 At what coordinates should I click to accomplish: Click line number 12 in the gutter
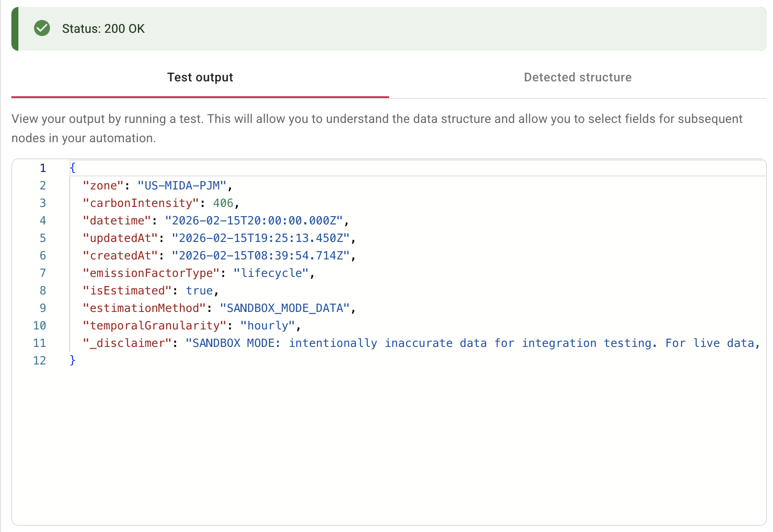click(x=39, y=360)
